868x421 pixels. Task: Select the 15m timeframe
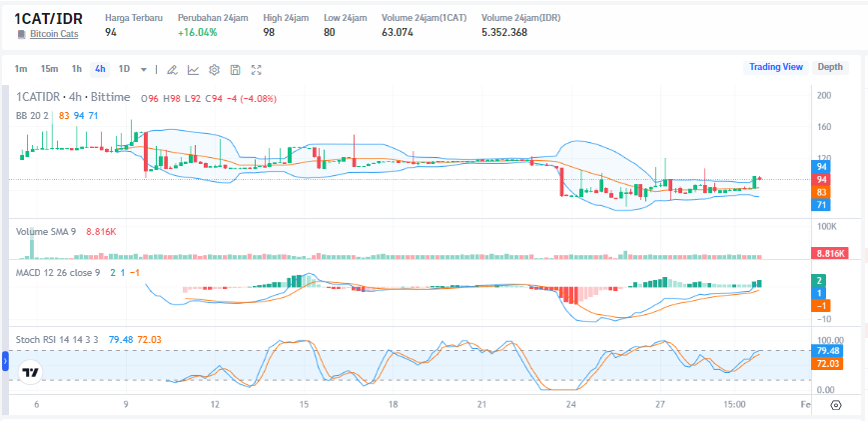pos(49,69)
